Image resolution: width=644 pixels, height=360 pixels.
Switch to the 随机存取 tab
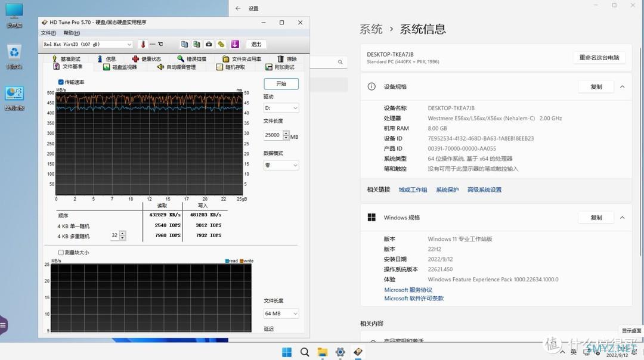(x=230, y=67)
